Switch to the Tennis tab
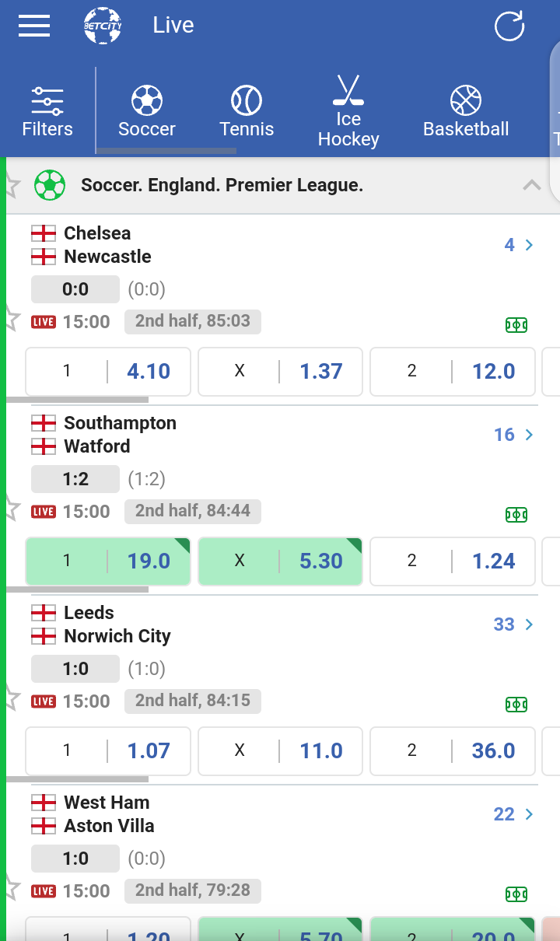Viewport: 560px width, 941px height. [247, 112]
